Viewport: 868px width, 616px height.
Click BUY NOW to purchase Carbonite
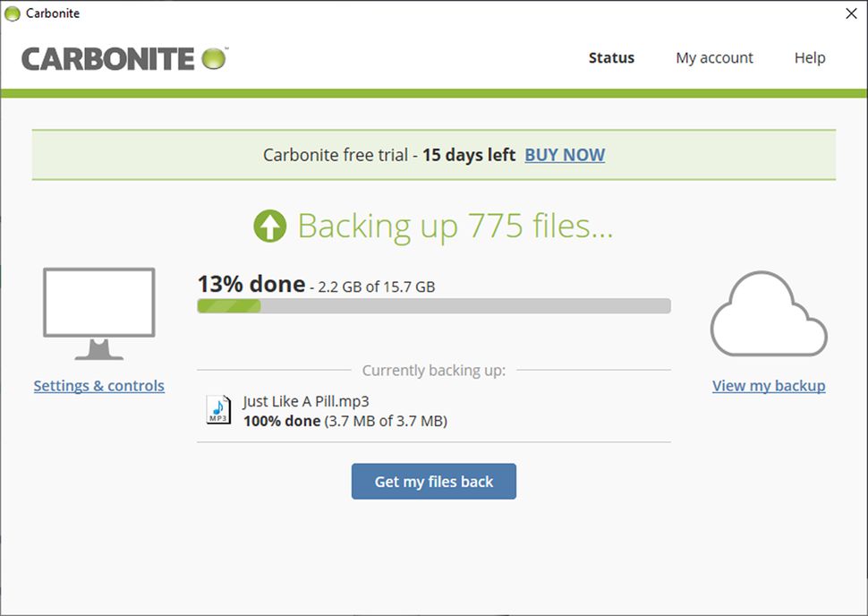[x=564, y=155]
